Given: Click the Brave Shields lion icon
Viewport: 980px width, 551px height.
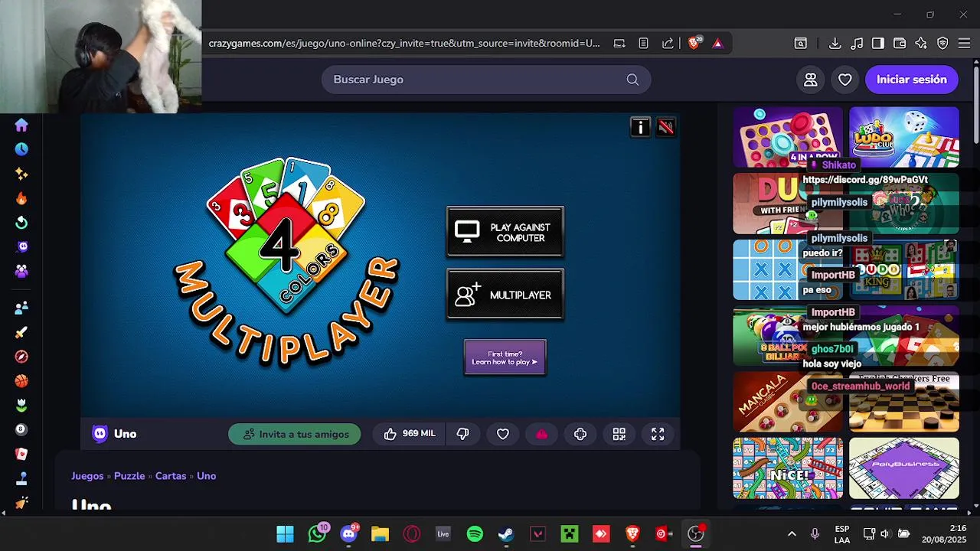Looking at the screenshot, I should pos(694,44).
